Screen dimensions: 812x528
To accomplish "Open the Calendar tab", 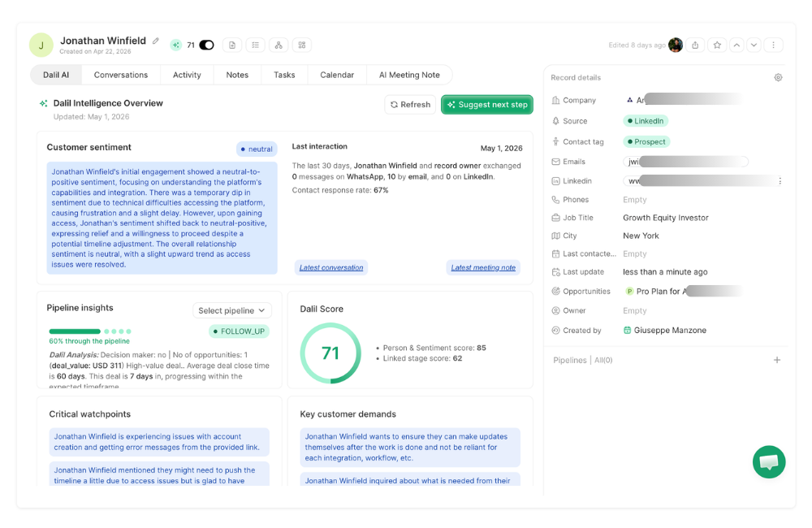I will pyautogui.click(x=337, y=75).
